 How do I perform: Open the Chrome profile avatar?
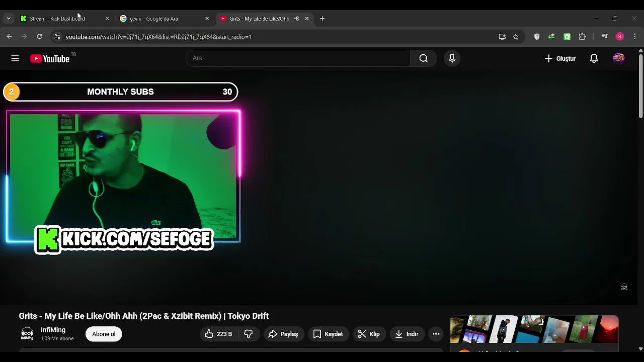(620, 37)
